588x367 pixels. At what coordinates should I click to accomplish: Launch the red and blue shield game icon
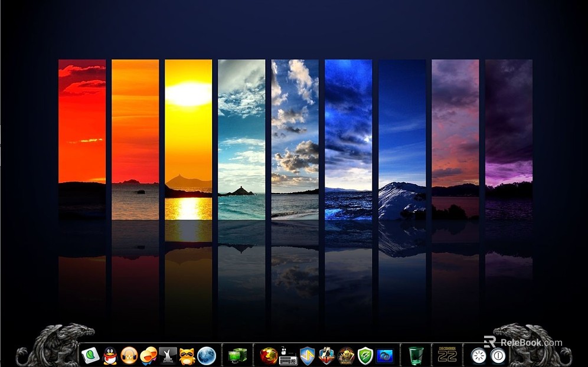click(326, 355)
